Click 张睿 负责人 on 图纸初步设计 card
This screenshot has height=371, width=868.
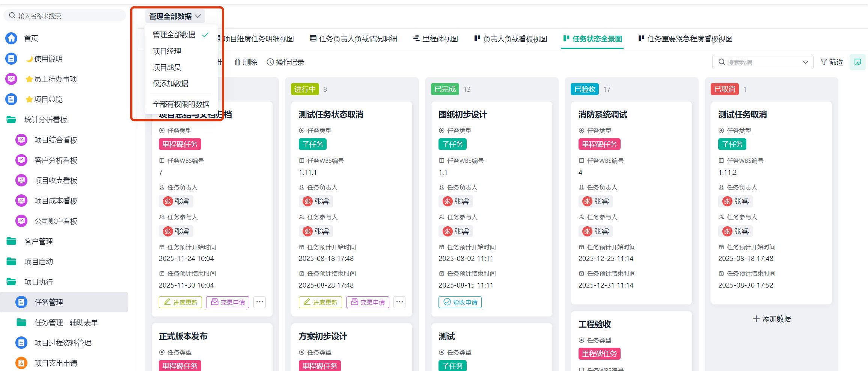pyautogui.click(x=456, y=201)
